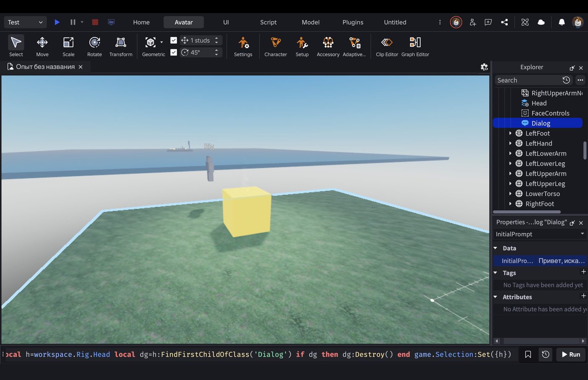The image size is (588, 380).
Task: Select FaceControls in the Explorer tree
Action: point(550,113)
